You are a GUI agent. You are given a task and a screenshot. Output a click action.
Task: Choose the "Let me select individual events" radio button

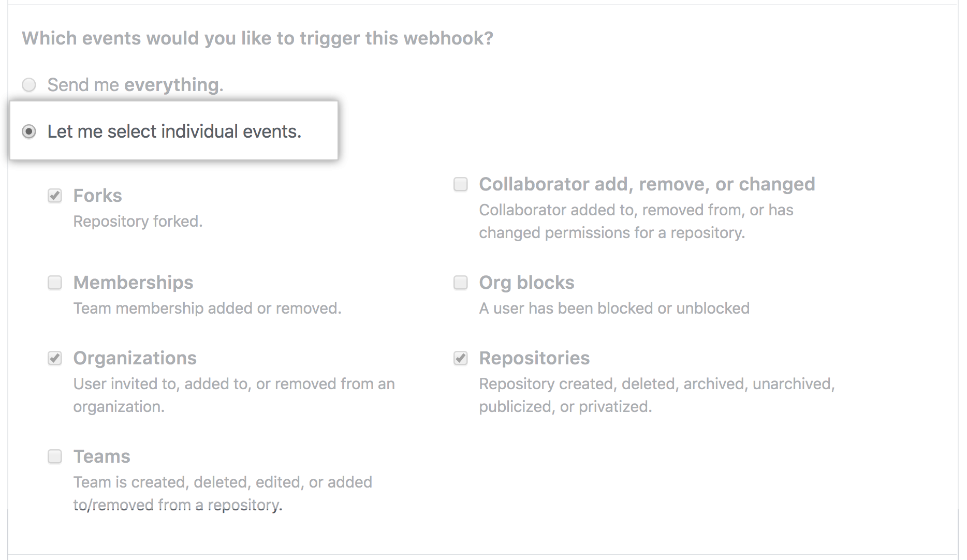(29, 132)
